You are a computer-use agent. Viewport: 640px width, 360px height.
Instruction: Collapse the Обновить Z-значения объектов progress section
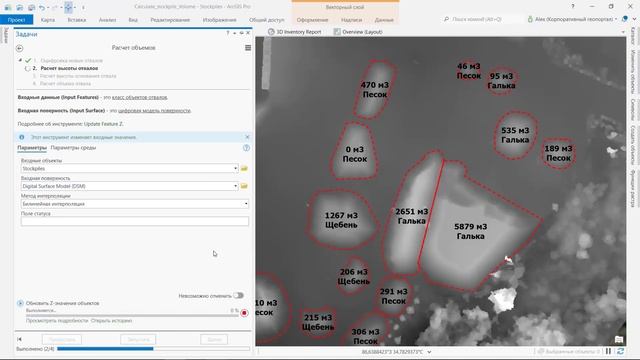click(x=20, y=303)
